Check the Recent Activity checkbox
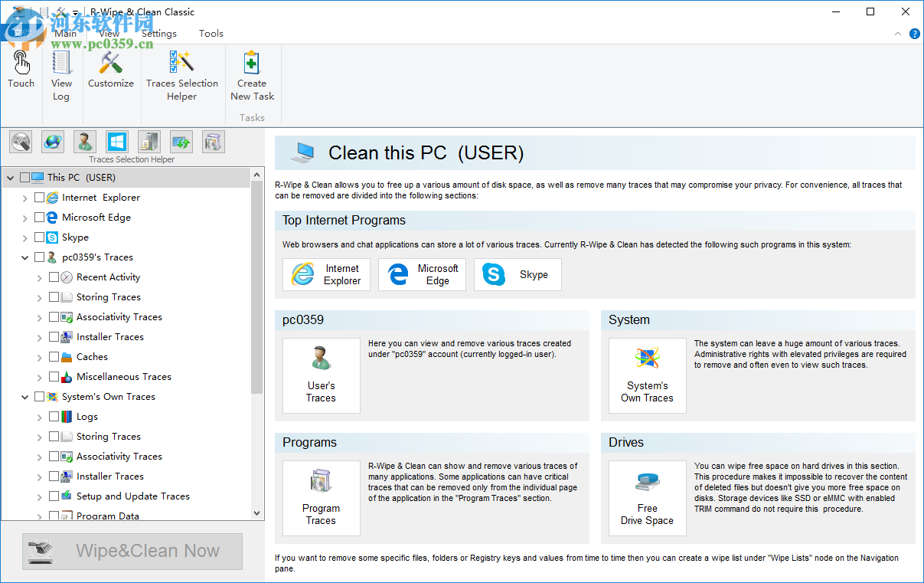This screenshot has width=924, height=583. (x=54, y=277)
